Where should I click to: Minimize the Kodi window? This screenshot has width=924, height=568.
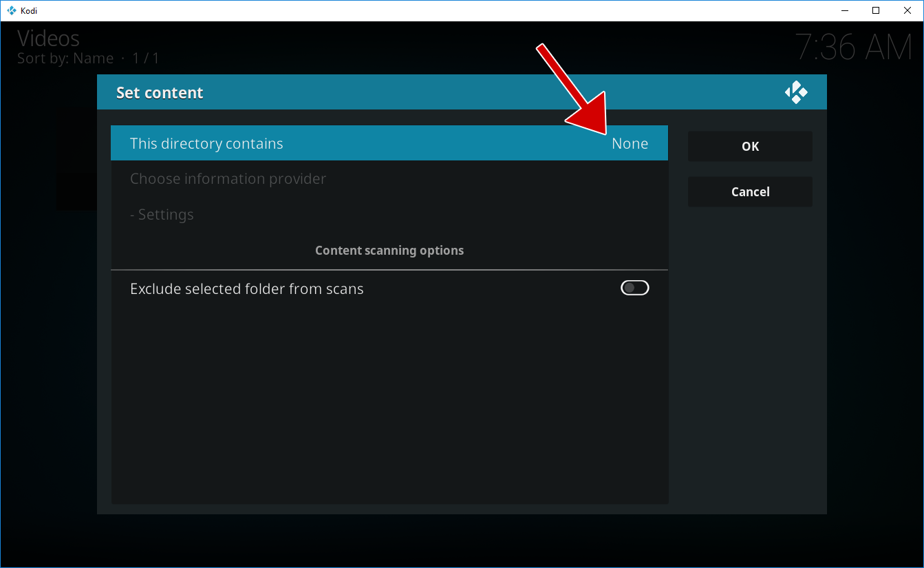[844, 10]
